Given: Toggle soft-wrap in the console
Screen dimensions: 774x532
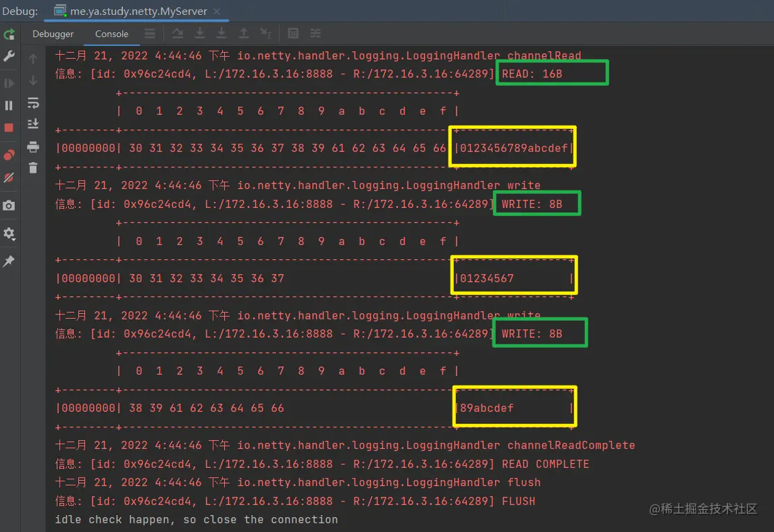Looking at the screenshot, I should (33, 103).
